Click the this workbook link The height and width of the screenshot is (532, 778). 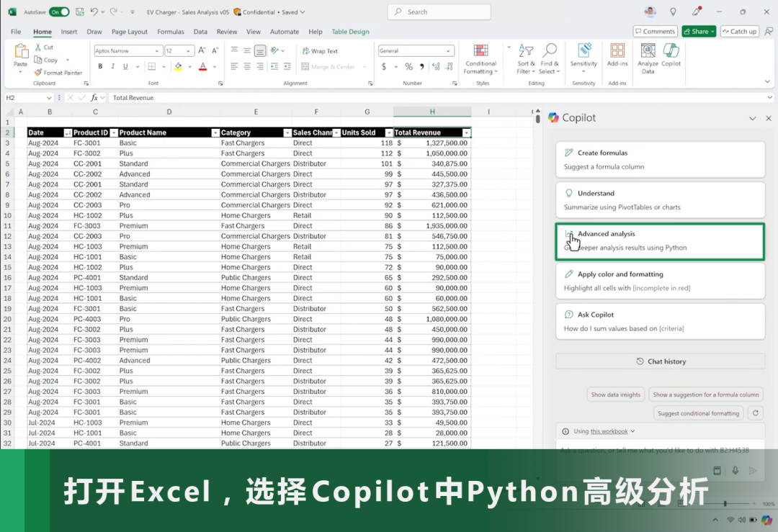(x=609, y=431)
